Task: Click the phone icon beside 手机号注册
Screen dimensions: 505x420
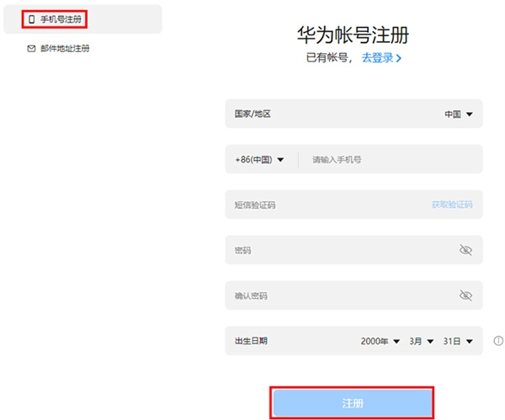Action: click(32, 19)
